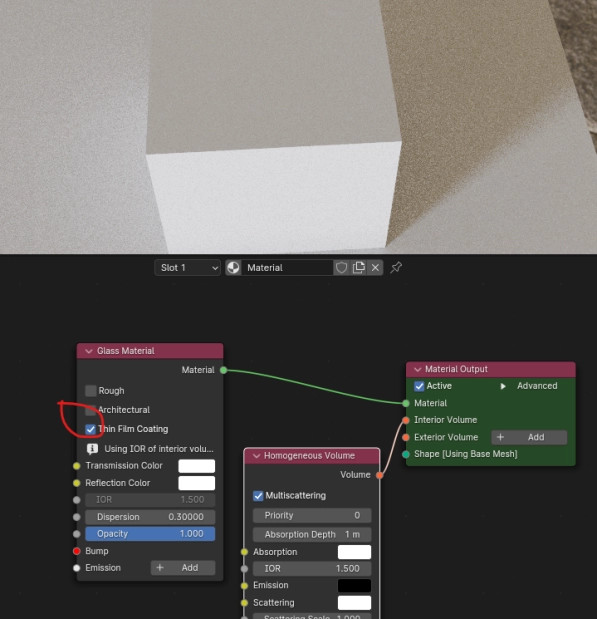
Task: Enable the Rough checkbox
Action: pos(91,391)
